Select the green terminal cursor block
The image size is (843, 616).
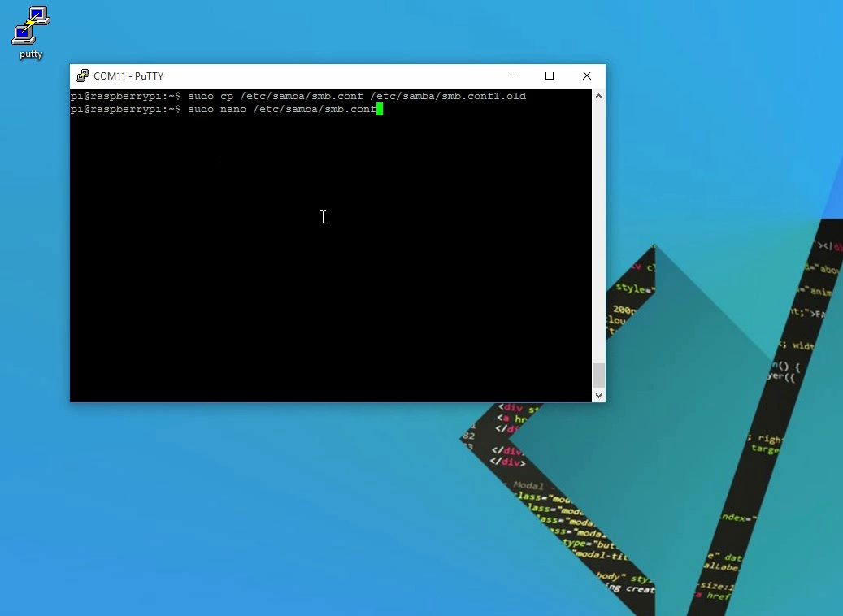tap(380, 109)
